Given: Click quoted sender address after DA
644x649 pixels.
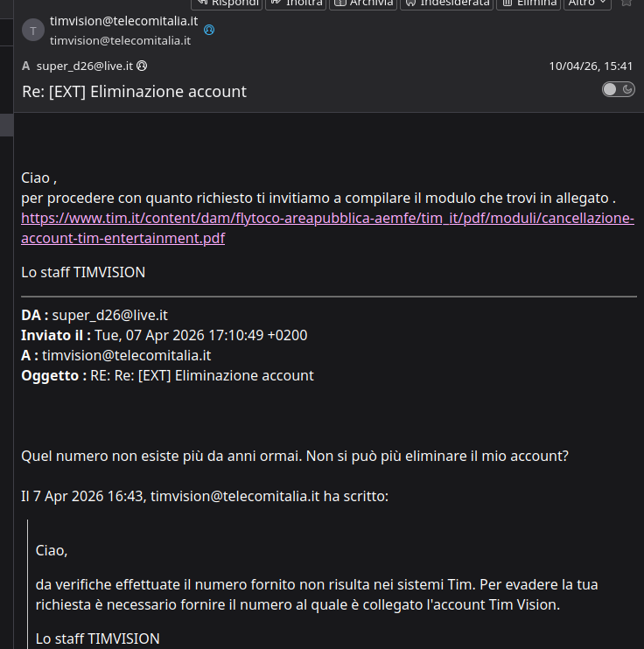Looking at the screenshot, I should (x=109, y=315).
